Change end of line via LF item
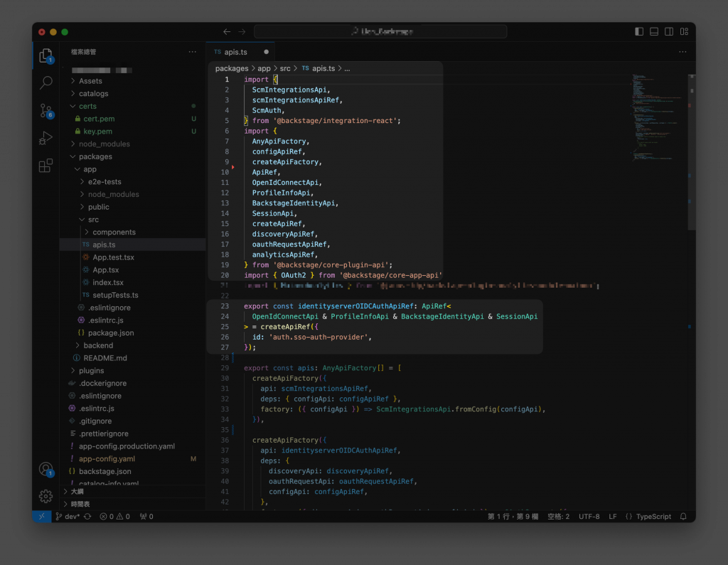The image size is (728, 565). pos(612,516)
